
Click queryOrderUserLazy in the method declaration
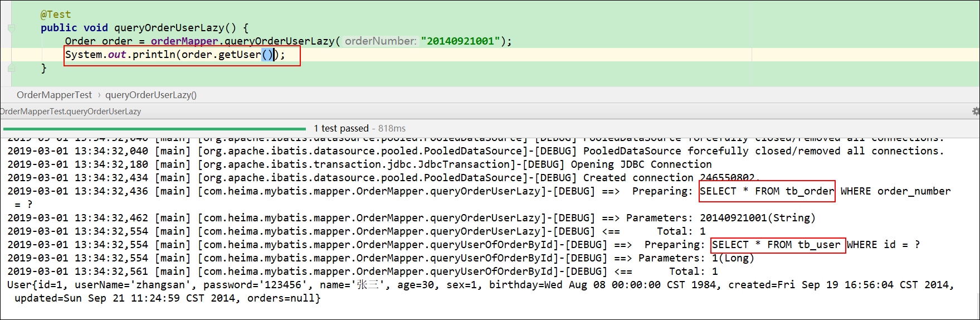click(x=169, y=28)
